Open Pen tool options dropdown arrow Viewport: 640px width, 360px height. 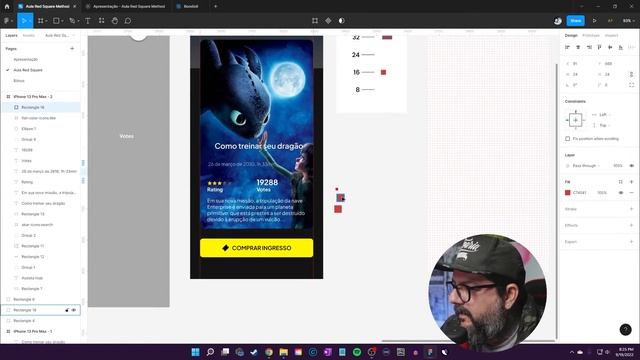[78, 21]
